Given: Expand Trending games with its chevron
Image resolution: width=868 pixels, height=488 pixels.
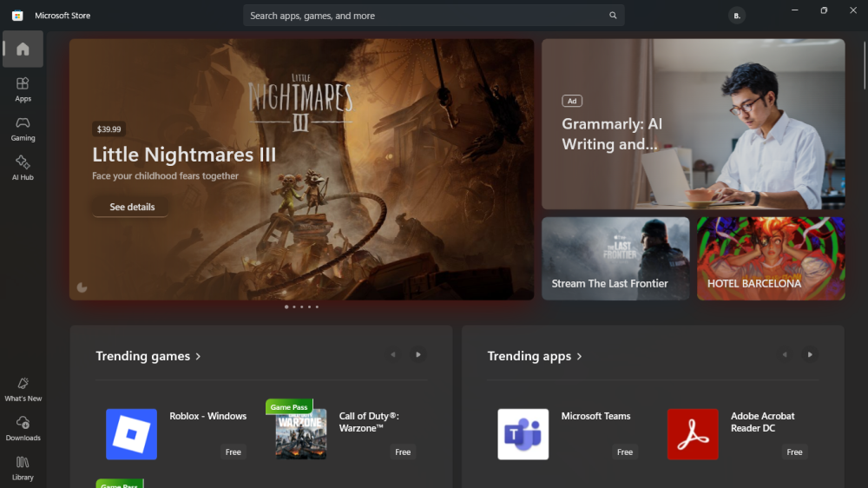Looking at the screenshot, I should click(198, 356).
